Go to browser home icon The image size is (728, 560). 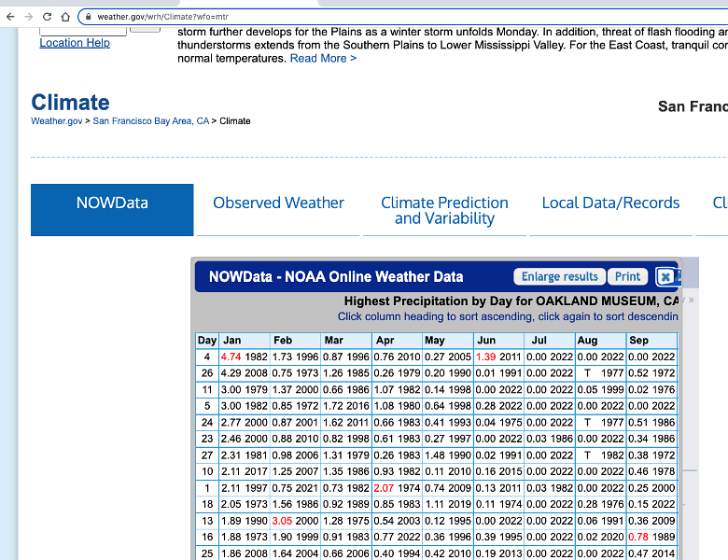[65, 17]
